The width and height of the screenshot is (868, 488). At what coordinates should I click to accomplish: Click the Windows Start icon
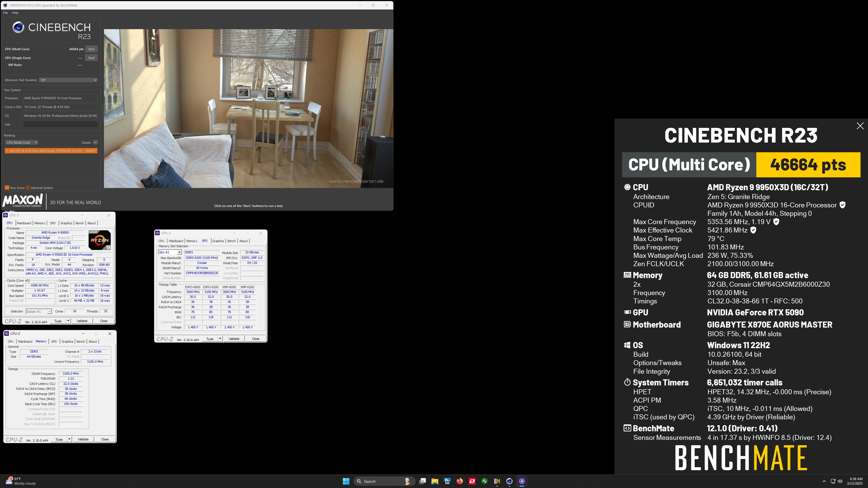point(346,481)
